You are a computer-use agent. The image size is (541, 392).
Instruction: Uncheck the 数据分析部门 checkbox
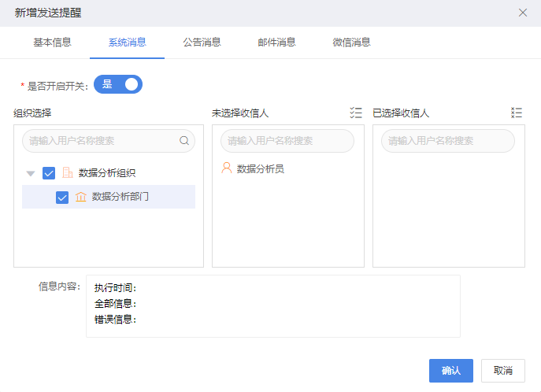62,198
